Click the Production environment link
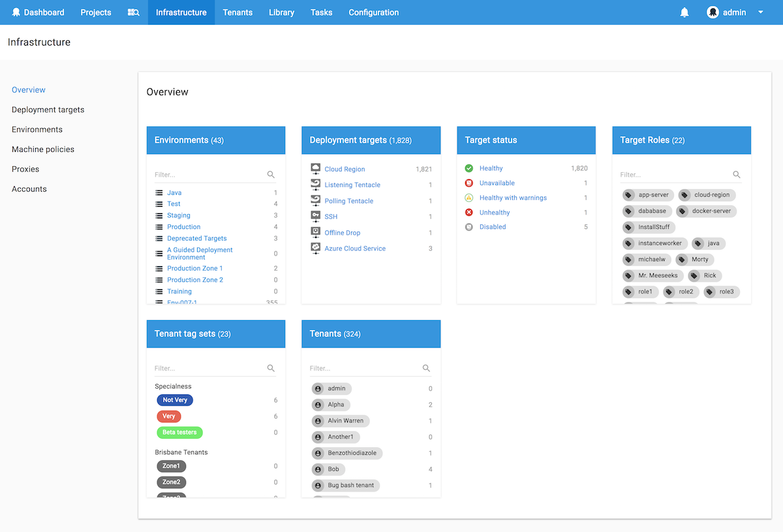The image size is (783, 532). click(183, 227)
